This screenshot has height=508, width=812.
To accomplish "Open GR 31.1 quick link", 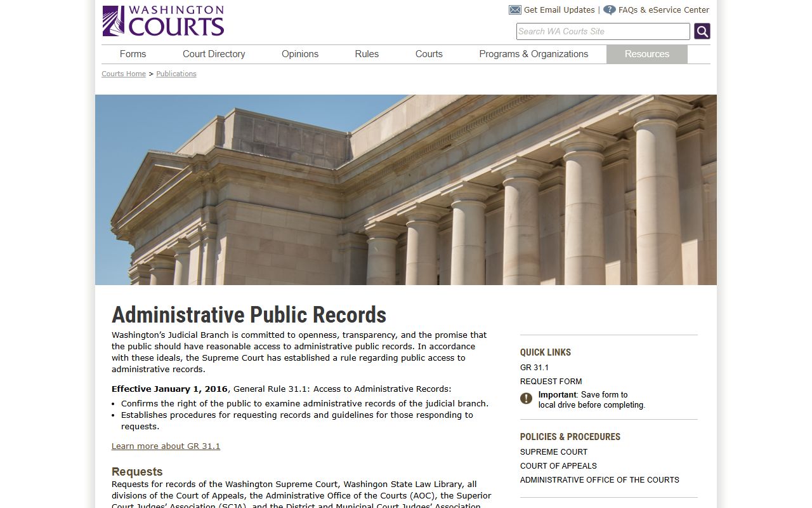I will [534, 368].
